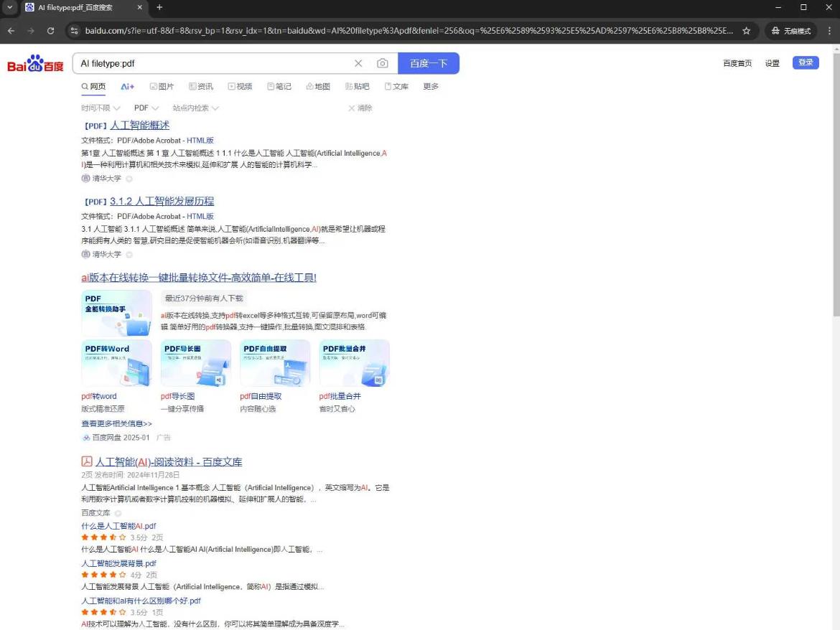This screenshot has height=630, width=840.
Task: Close the AI filetype:pdf tab
Action: (140, 7)
